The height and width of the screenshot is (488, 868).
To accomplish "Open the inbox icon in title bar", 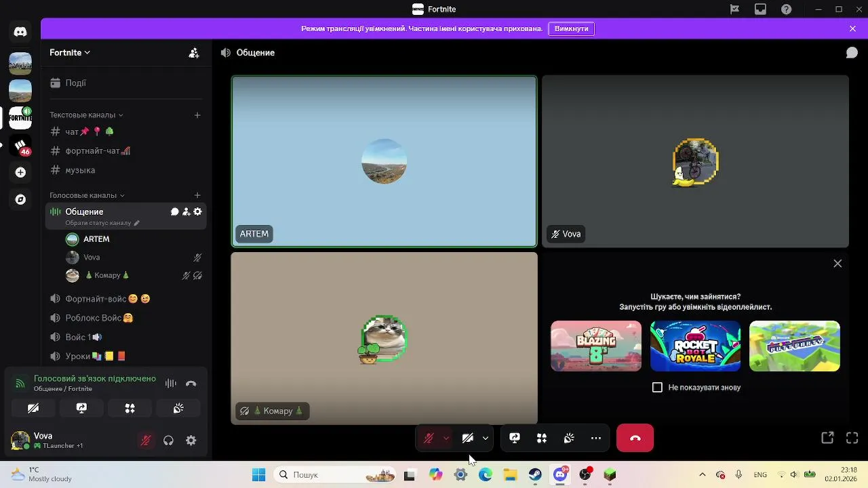I will click(760, 9).
